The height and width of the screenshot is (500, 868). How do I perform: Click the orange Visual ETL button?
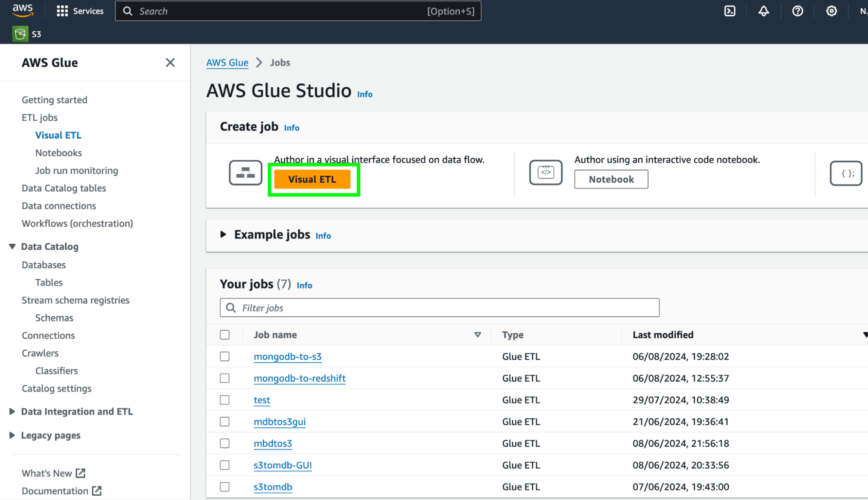tap(312, 179)
